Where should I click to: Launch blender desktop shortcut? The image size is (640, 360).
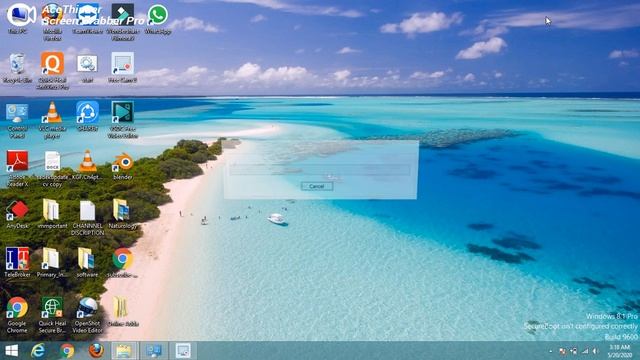coord(122,162)
